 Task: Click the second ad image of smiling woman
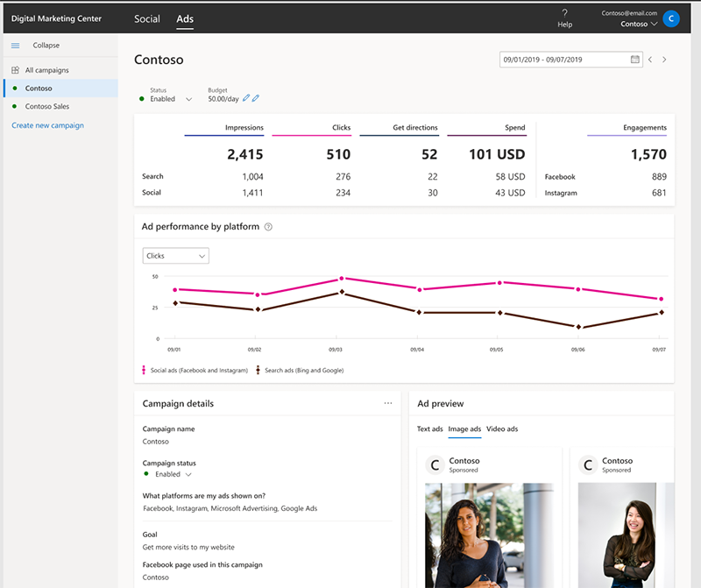point(626,535)
